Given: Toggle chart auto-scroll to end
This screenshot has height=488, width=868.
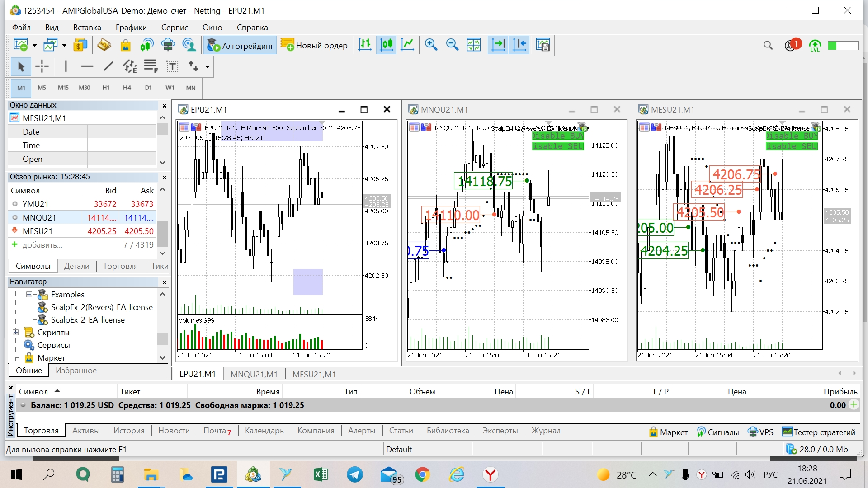Looking at the screenshot, I should pyautogui.click(x=498, y=45).
